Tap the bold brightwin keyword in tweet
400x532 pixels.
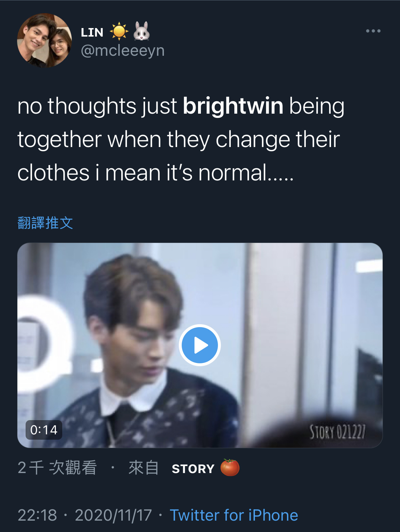[233, 106]
